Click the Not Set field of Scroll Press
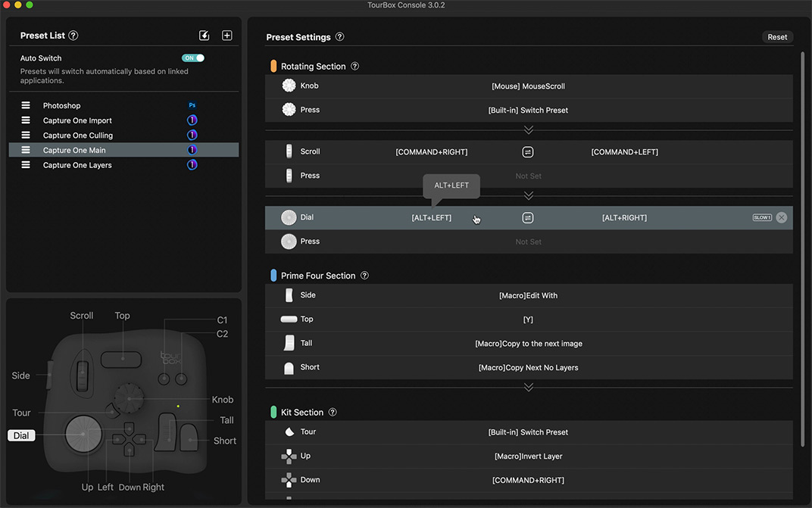This screenshot has height=508, width=812. click(528, 176)
